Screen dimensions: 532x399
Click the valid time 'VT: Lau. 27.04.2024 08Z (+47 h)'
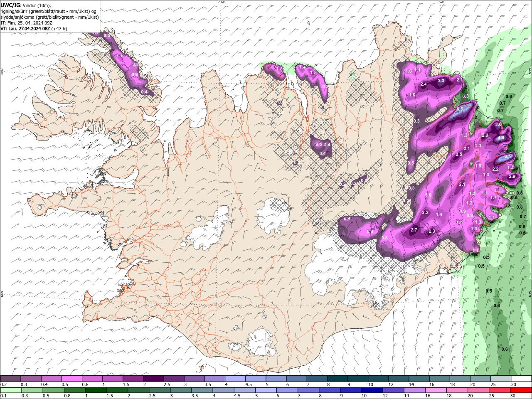point(34,29)
